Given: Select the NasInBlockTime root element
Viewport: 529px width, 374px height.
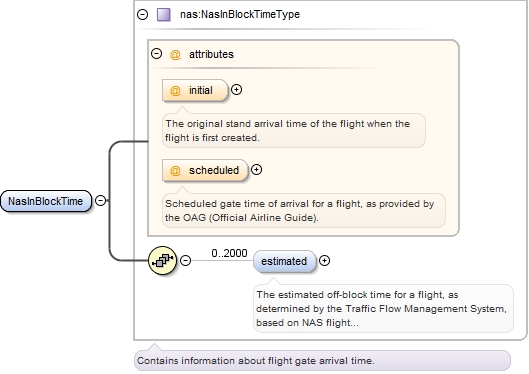Looking at the screenshot, I should (x=46, y=201).
